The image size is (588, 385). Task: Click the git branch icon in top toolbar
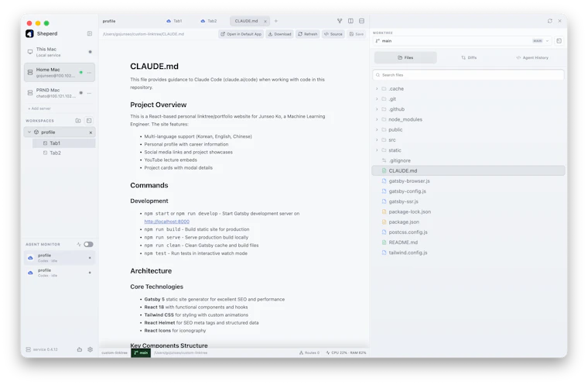340,21
